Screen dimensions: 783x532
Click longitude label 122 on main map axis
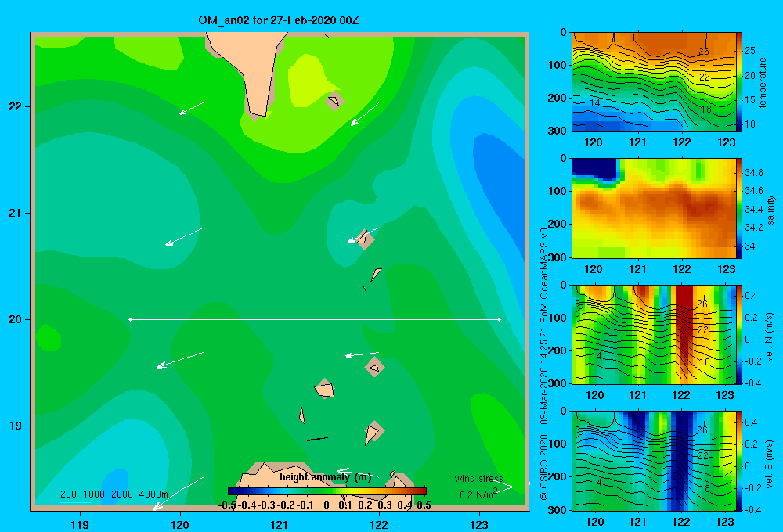coord(379,524)
